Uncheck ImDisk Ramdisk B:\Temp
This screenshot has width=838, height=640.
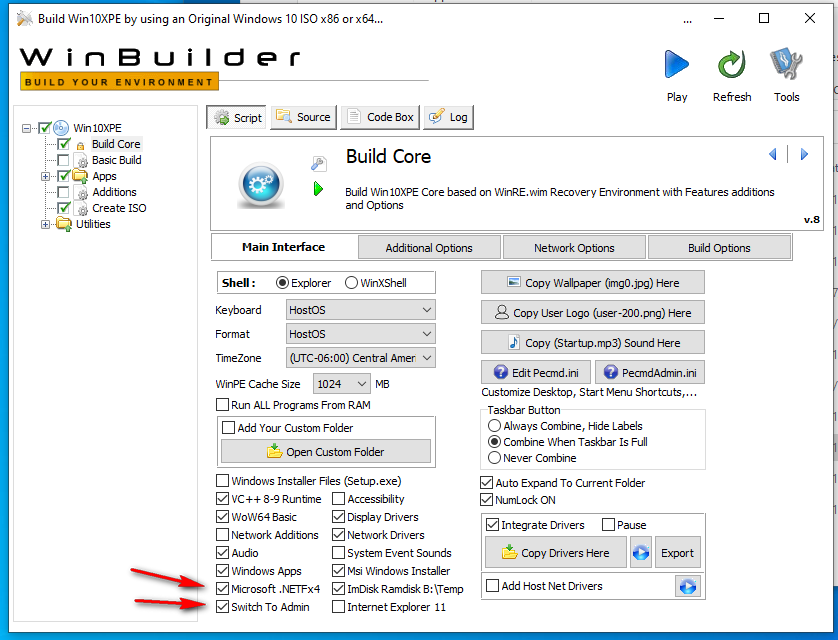tap(338, 589)
